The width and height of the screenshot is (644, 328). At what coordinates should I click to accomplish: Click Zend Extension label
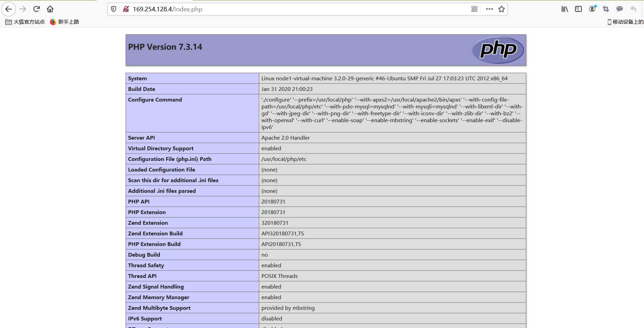pyautogui.click(x=148, y=223)
